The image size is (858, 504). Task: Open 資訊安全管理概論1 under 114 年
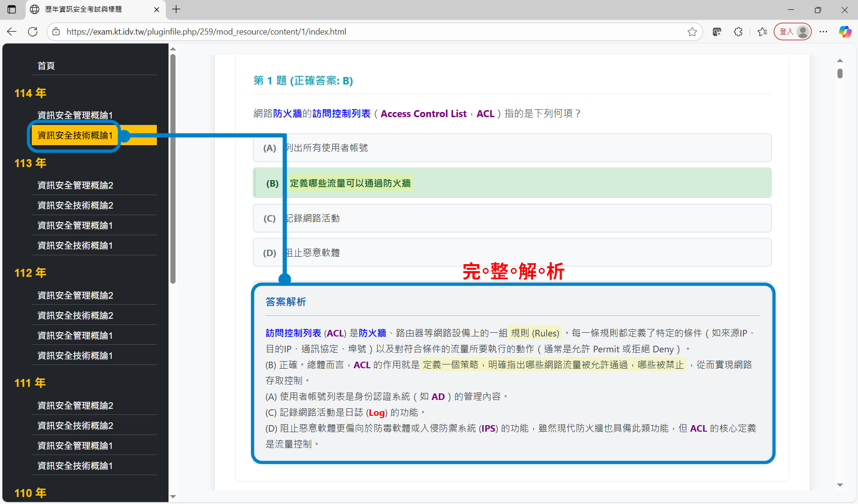click(75, 115)
